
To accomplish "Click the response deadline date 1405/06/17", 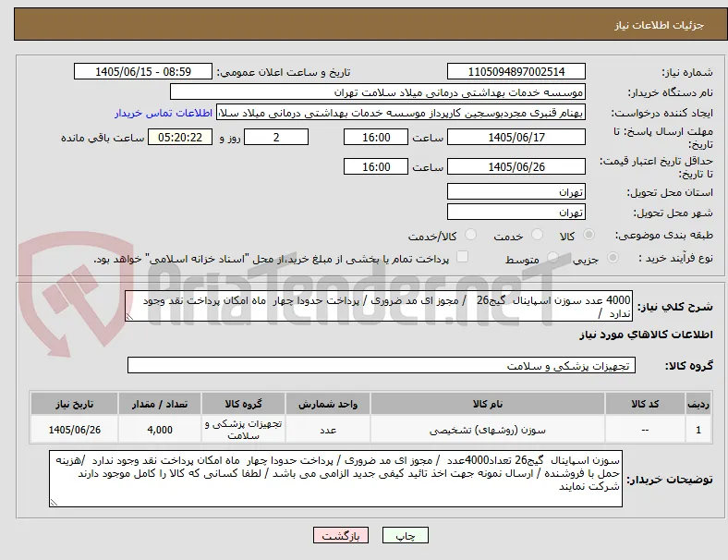I will click(516, 137).
